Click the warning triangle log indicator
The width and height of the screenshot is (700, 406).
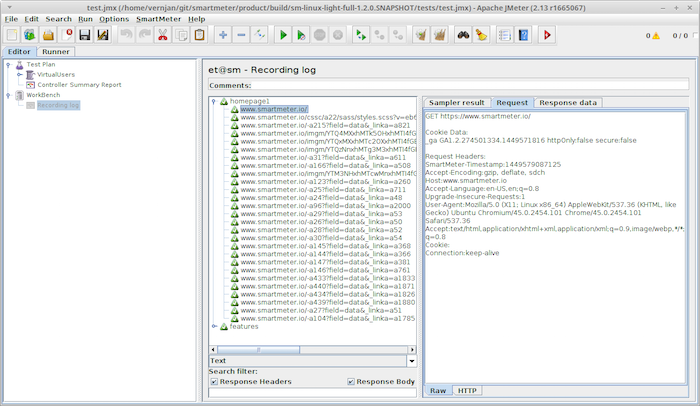(x=656, y=36)
